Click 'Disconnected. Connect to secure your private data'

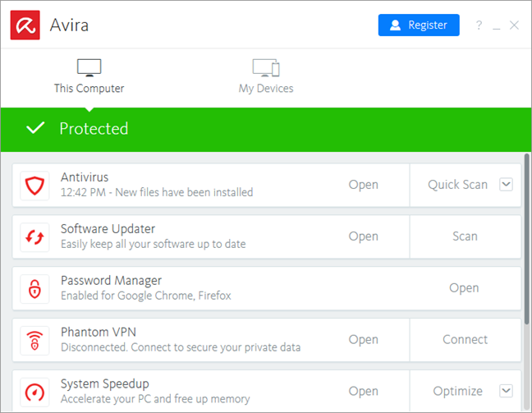[181, 347]
